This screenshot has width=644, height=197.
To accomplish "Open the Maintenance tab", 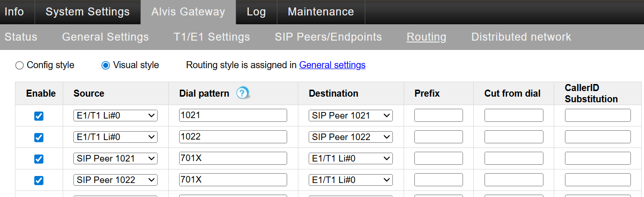I will click(320, 12).
